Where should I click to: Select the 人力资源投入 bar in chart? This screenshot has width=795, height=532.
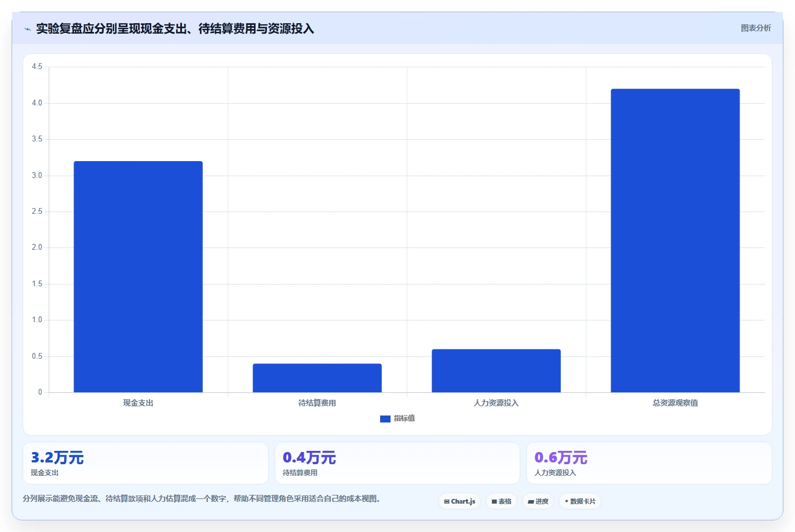tap(496, 371)
